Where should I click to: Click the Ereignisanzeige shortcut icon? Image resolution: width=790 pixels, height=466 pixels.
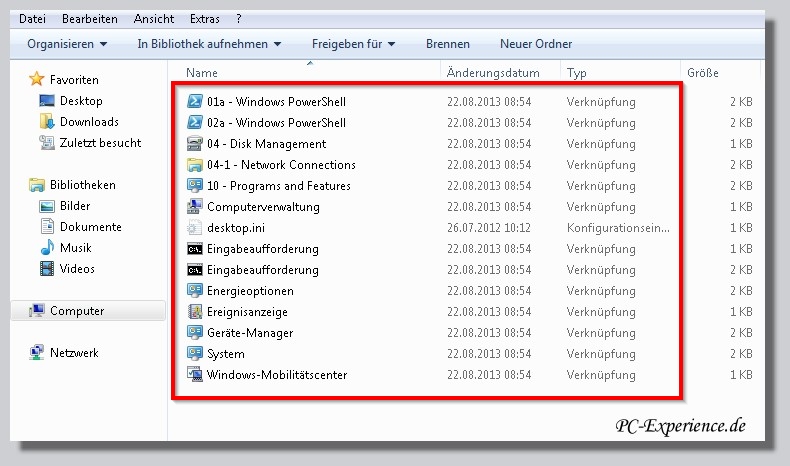tap(195, 312)
